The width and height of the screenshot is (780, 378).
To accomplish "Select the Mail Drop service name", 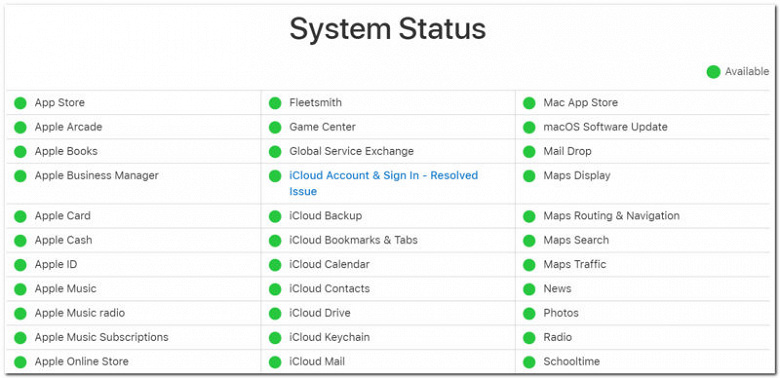I will pyautogui.click(x=568, y=151).
